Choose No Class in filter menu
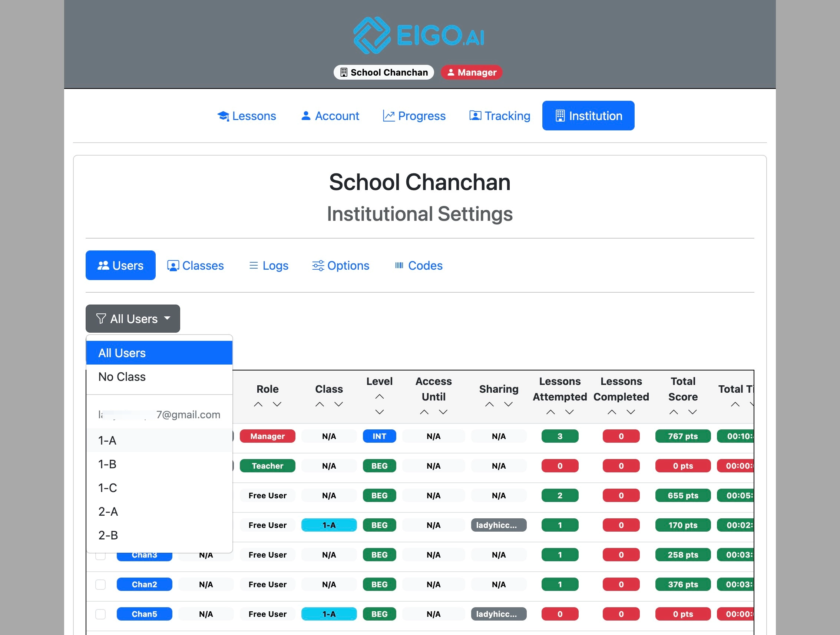The height and width of the screenshot is (635, 840). 159,376
